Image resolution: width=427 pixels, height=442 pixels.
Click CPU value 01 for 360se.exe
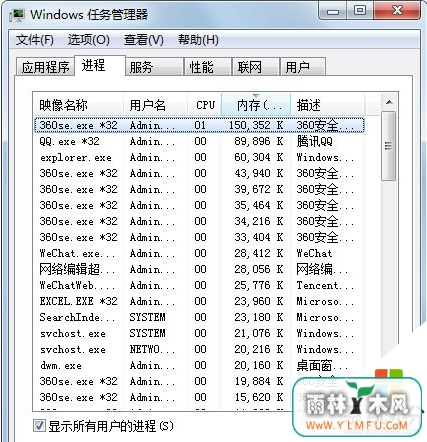tap(200, 125)
